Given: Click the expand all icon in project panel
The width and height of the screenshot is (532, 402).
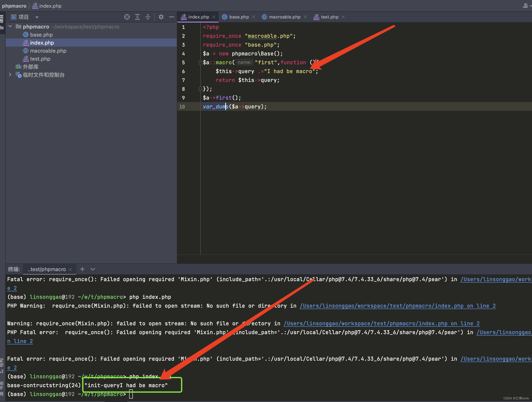Looking at the screenshot, I should tap(137, 17).
